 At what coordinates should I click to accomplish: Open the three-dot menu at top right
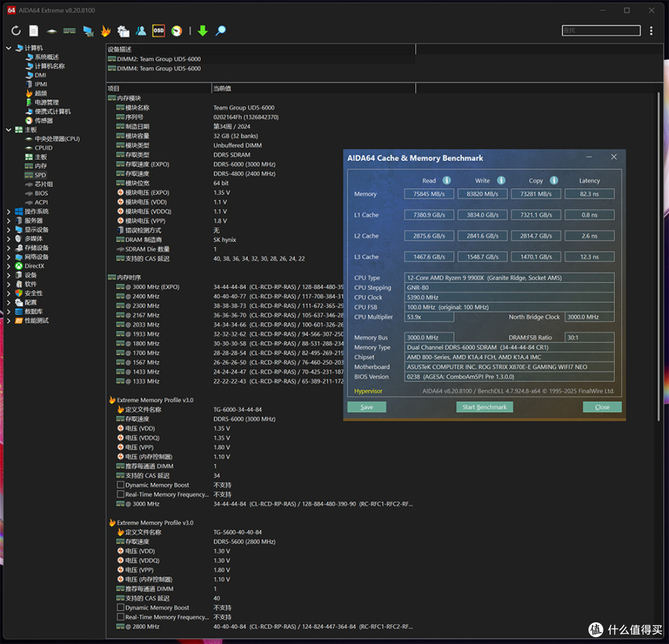[651, 31]
